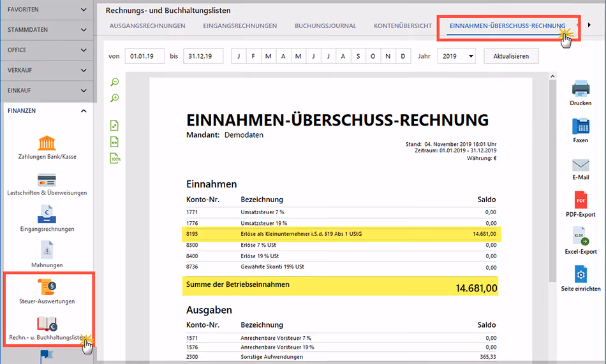The image size is (606, 364).
Task: Click row 1771 Umsatzsteuer 7 %
Action: [x=341, y=212]
